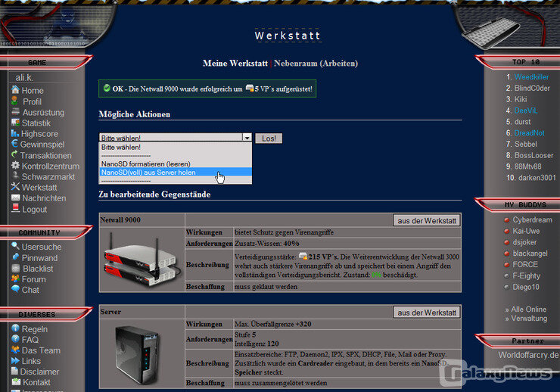Switch to Nebenraum (Arbeiten) tab
This screenshot has height=392, width=560.
click(316, 64)
